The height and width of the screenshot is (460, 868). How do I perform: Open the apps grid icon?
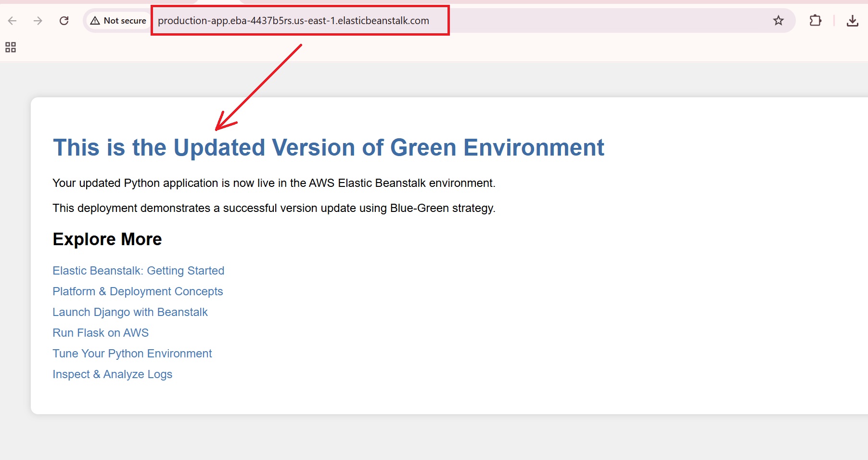point(11,47)
